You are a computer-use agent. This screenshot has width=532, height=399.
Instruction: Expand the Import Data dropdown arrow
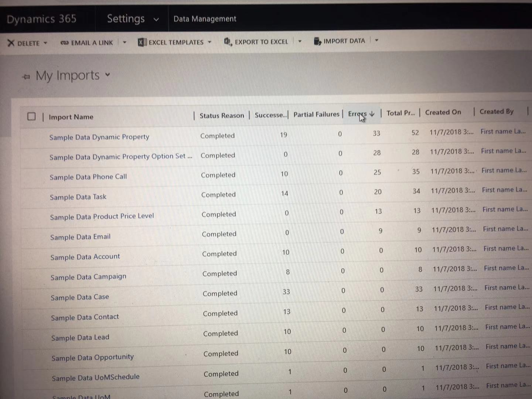376,40
